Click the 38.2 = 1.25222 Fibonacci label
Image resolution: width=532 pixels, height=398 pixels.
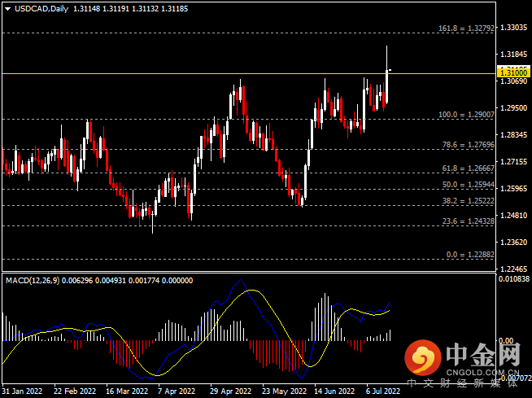pyautogui.click(x=469, y=201)
